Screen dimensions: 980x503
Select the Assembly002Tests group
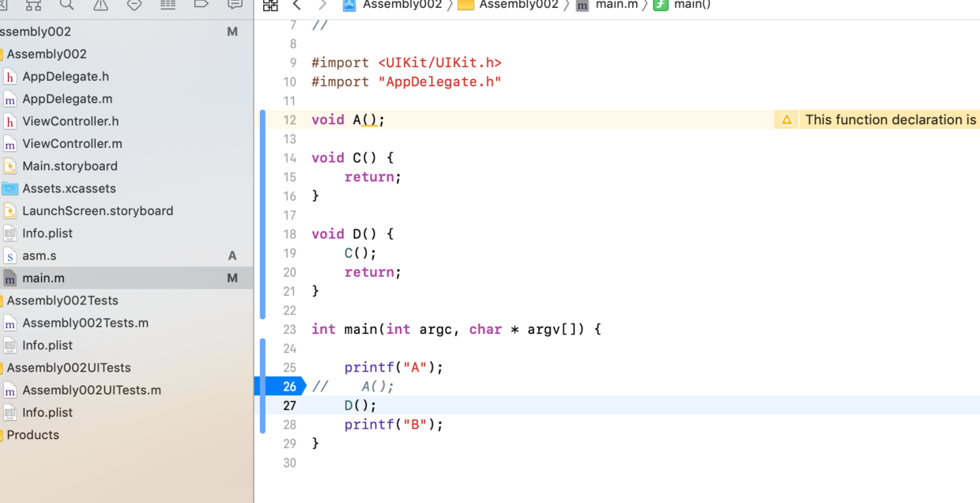click(62, 301)
